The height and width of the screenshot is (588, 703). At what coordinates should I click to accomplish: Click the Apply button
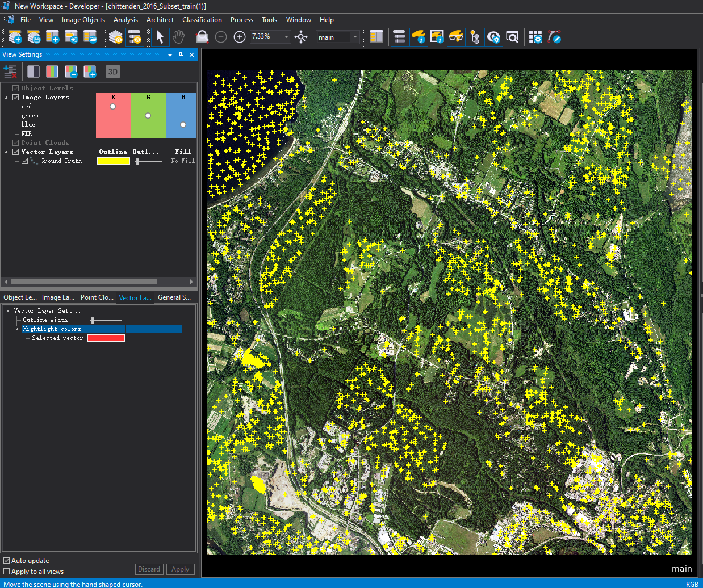(x=180, y=569)
